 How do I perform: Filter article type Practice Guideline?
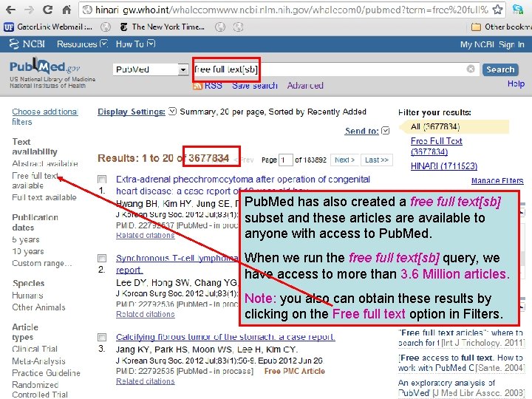46,373
